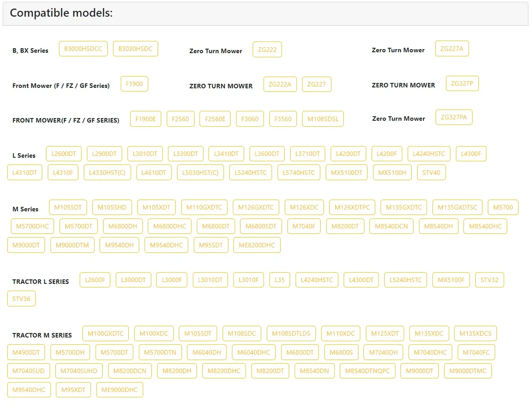The image size is (532, 415).
Task: Select the M135GXDTSC model tag
Action: (457, 207)
